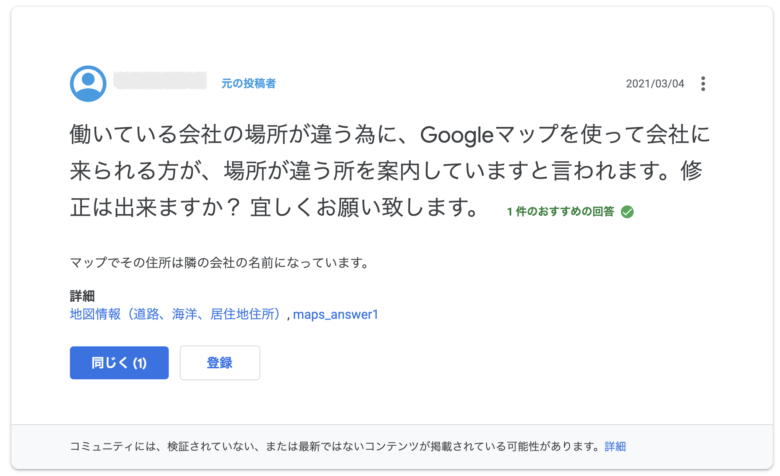Click the heading line starting 正は出来ますか
780x476 pixels.
pos(275,207)
